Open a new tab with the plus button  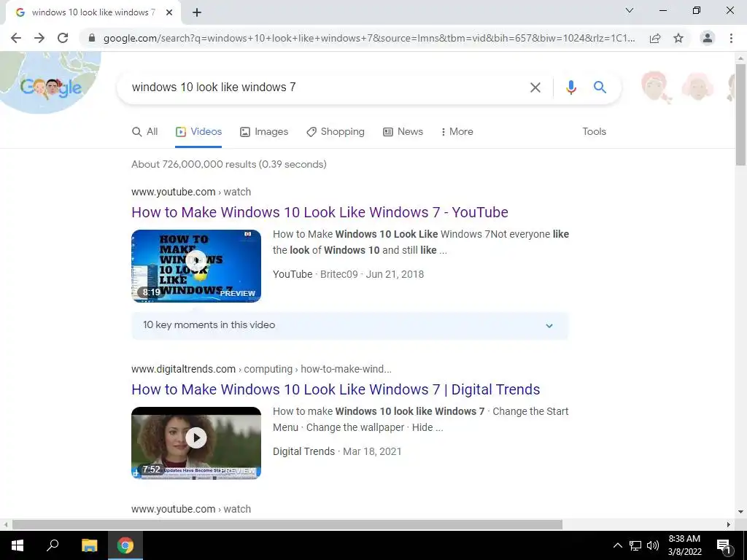click(x=197, y=13)
